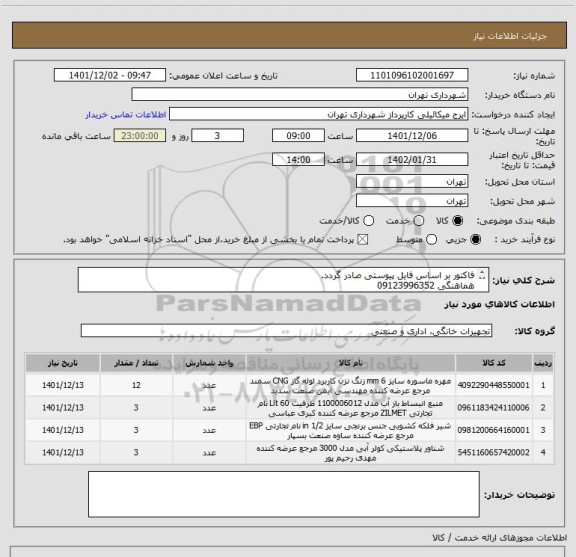Click the نام کالا column header
This screenshot has width=576, height=557.
[350, 363]
